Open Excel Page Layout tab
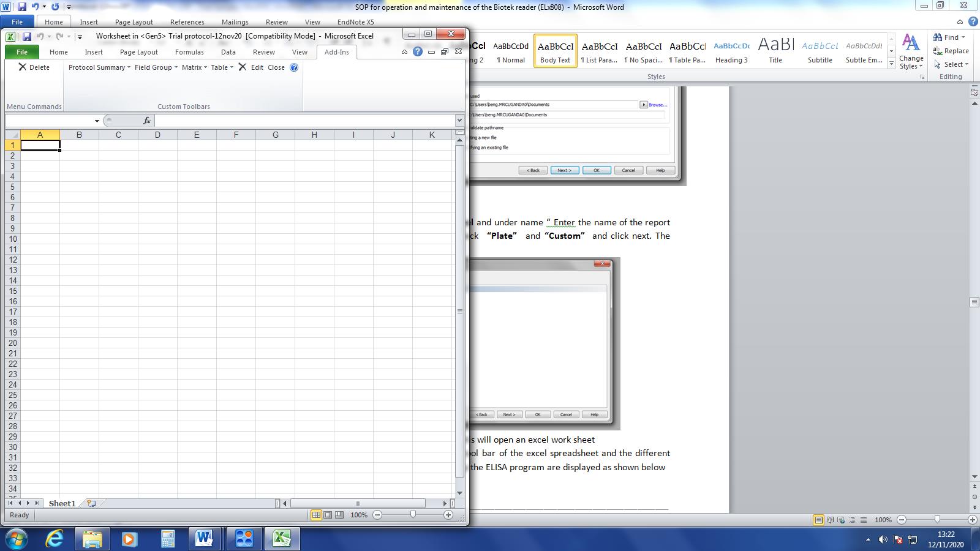980x551 pixels. [139, 52]
